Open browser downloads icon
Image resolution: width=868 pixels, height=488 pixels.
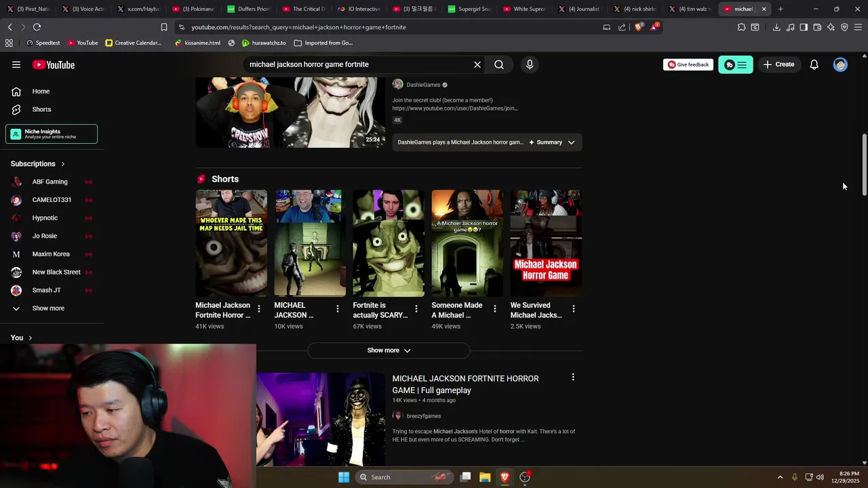(776, 27)
